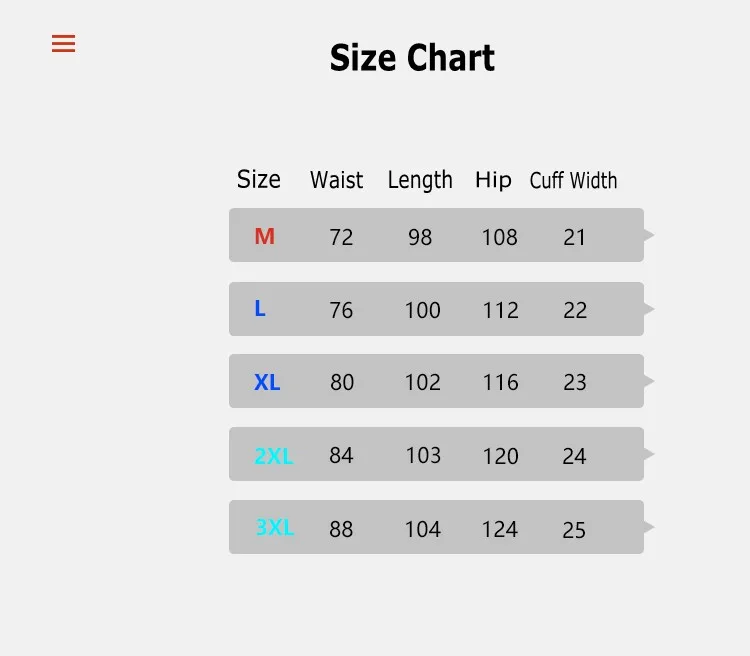Click the arrow beside XL row
This screenshot has height=656, width=750.
click(649, 381)
